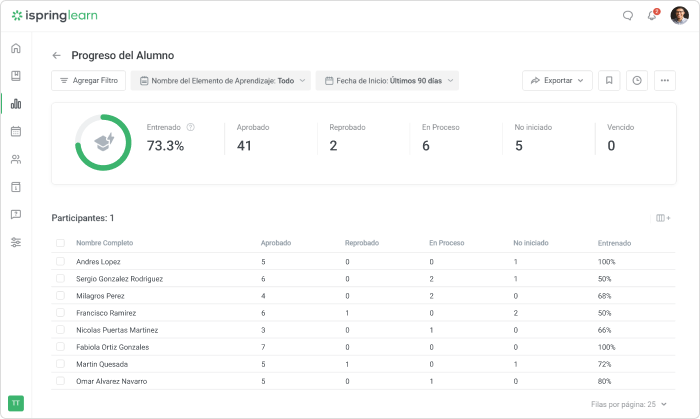Open the name Fabiola Ortiz Gonzales
This screenshot has height=419, width=700.
(112, 347)
